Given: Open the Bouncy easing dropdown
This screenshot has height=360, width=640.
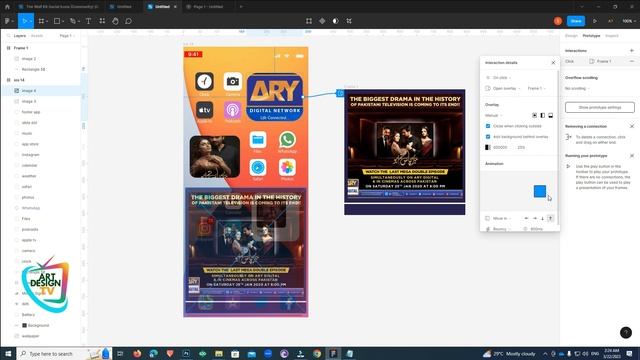Looking at the screenshot, I should coord(499,229).
